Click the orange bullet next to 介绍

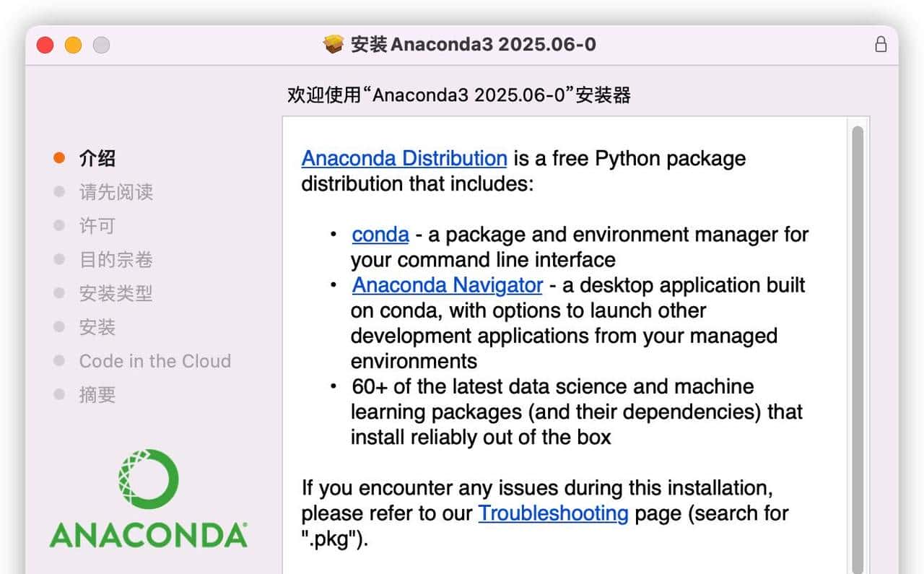(58, 157)
